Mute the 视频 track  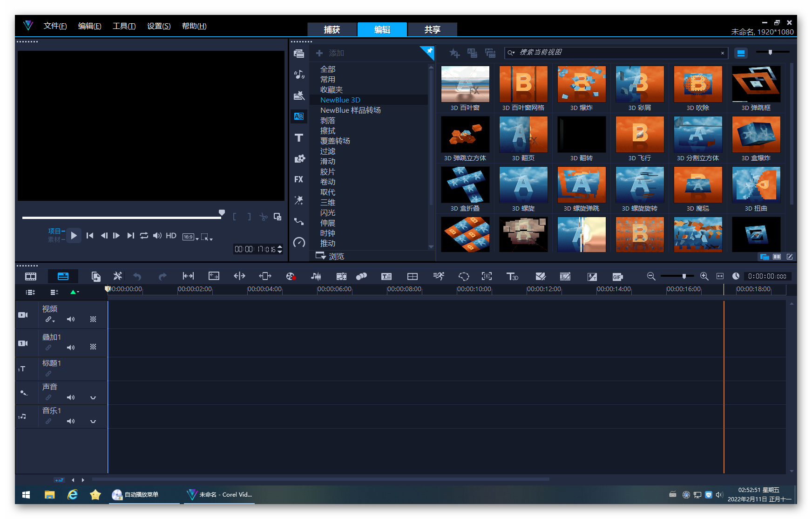pos(71,319)
